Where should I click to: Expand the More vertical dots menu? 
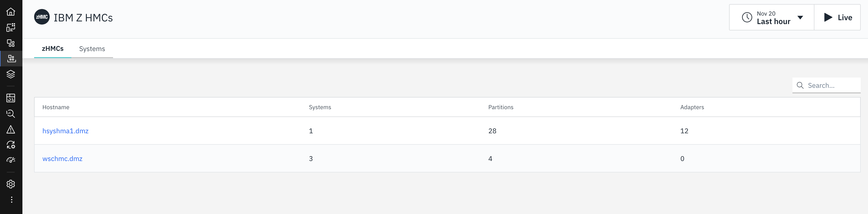coord(11,200)
